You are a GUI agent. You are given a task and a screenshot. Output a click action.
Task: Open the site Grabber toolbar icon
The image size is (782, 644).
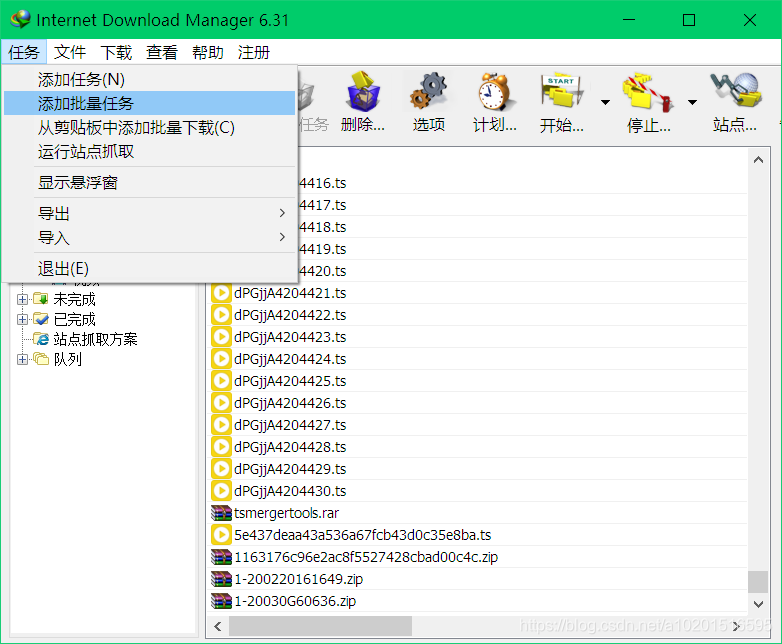[x=735, y=90]
